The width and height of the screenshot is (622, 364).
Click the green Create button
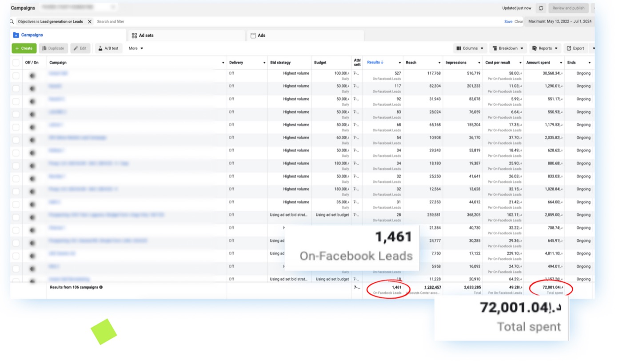coord(24,48)
